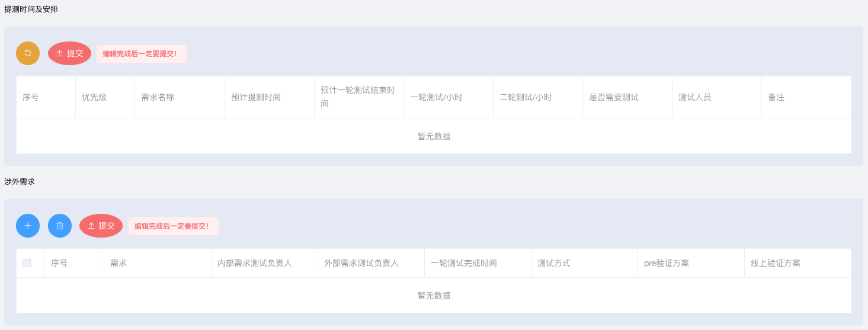Click the 预计提测时间 column header
This screenshot has height=330, width=868.
point(256,97)
